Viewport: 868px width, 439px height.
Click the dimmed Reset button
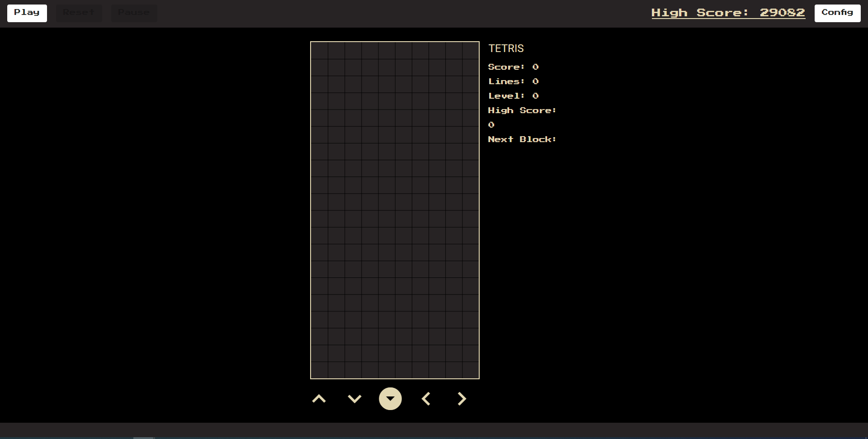pyautogui.click(x=79, y=13)
